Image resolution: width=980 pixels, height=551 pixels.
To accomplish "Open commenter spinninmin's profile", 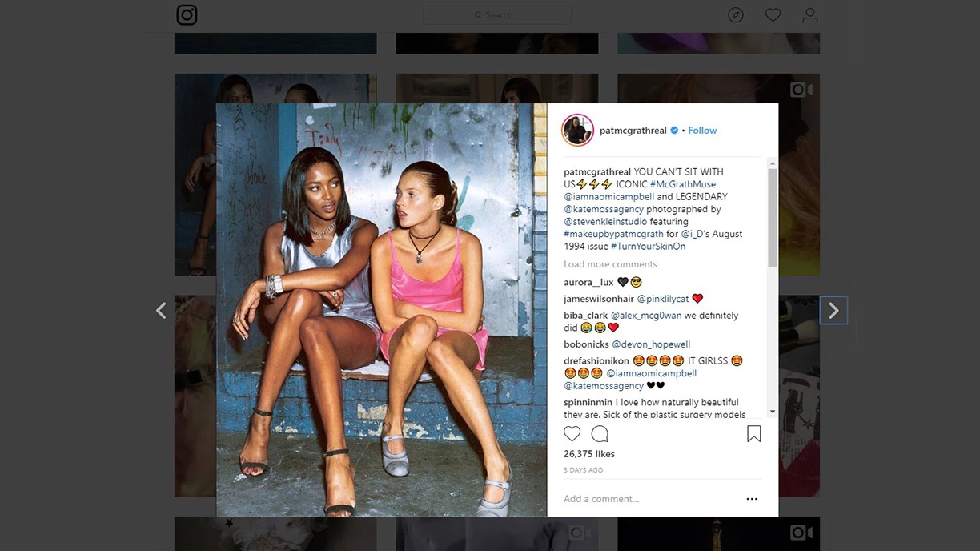I will coord(588,402).
